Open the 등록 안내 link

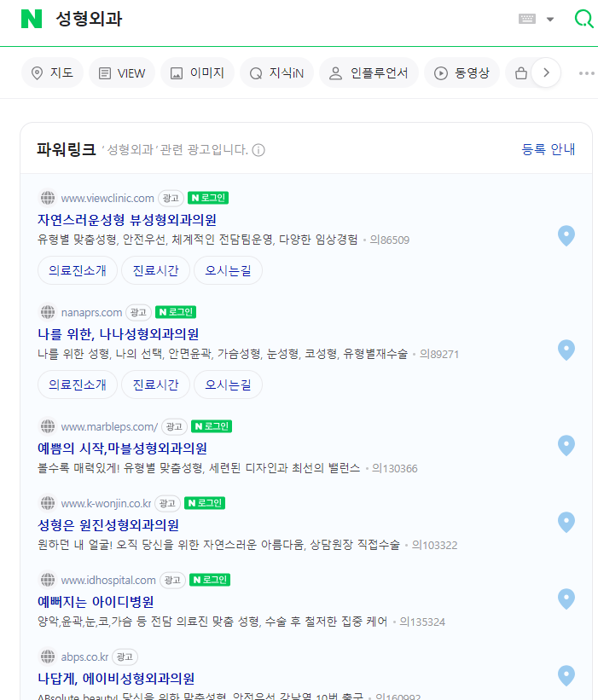coord(549,149)
